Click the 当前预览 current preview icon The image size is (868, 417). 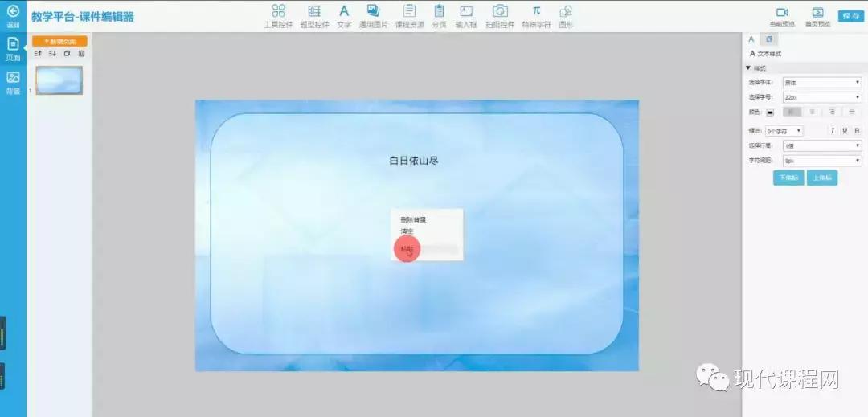(782, 17)
